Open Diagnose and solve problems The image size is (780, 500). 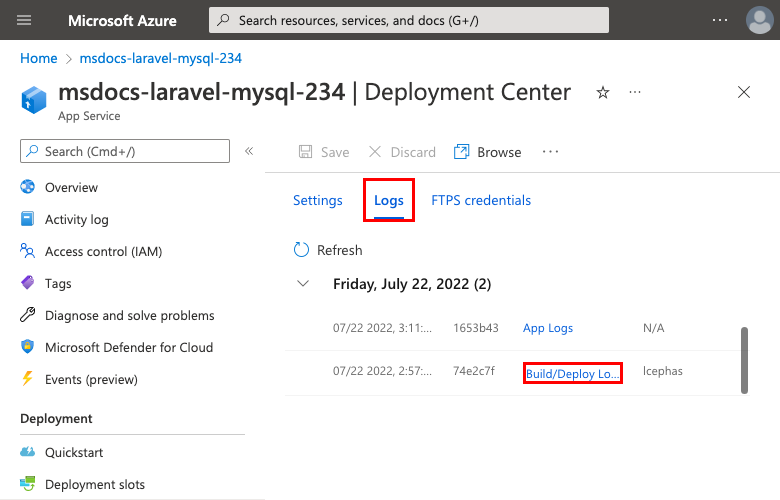[x=129, y=315]
